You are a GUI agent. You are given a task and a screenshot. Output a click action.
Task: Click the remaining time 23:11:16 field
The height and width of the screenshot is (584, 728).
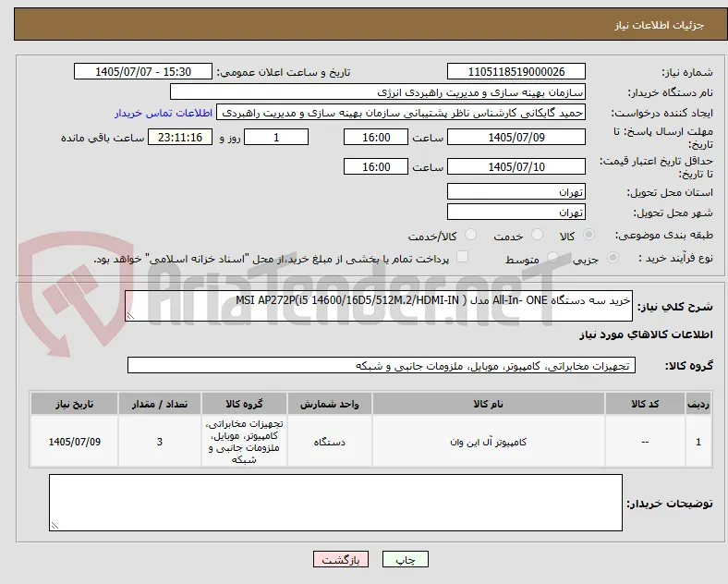coord(180,138)
